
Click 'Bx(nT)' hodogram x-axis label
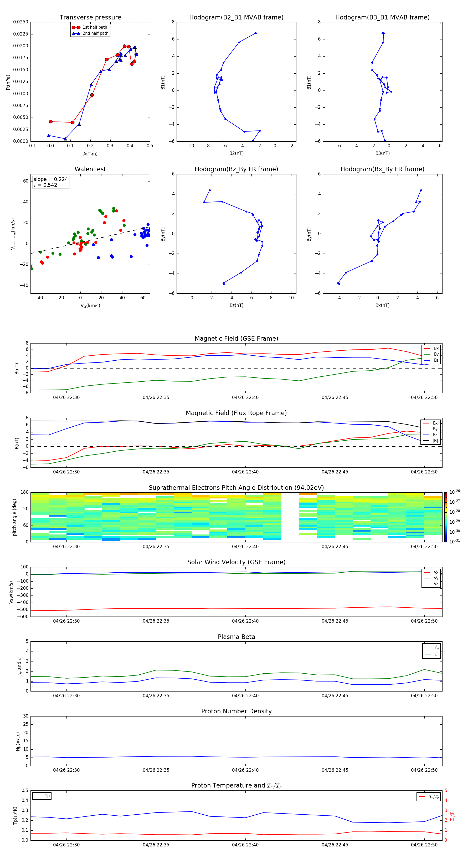[382, 305]
